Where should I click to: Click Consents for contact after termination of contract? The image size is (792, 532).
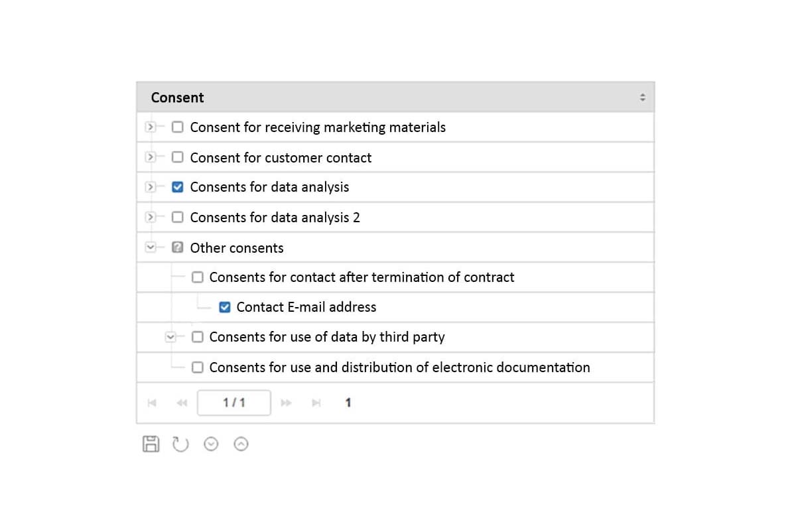pyautogui.click(x=362, y=277)
